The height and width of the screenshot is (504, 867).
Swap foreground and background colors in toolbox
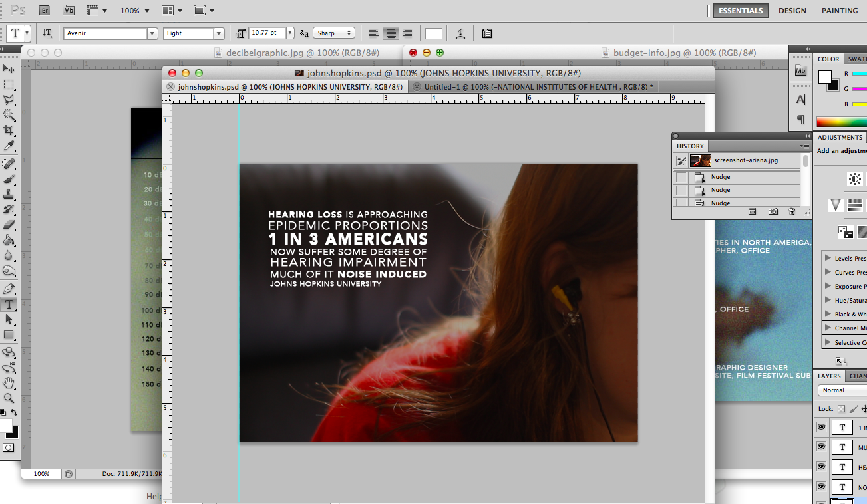14,412
